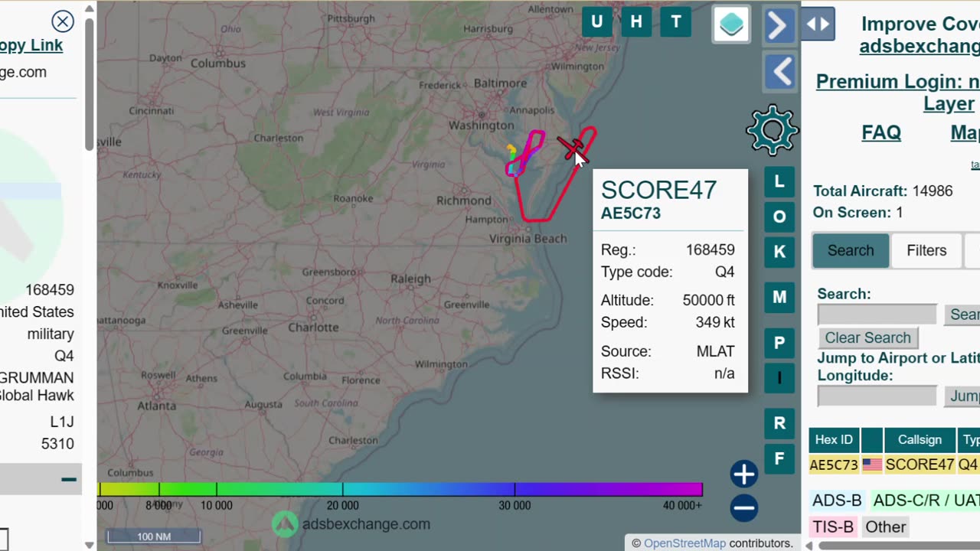980x551 pixels.
Task: Click the Clear Search button
Action: 867,337
